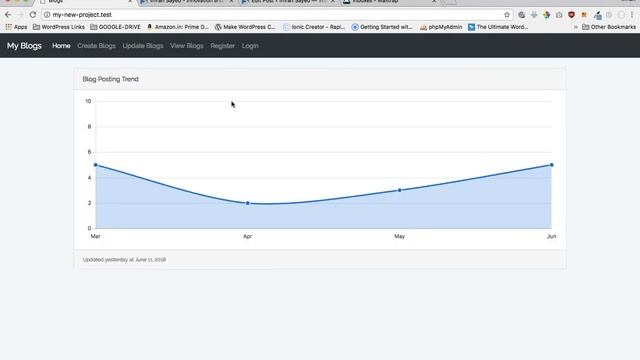
Task: Open the Other Bookmarks folder
Action: click(x=609, y=27)
